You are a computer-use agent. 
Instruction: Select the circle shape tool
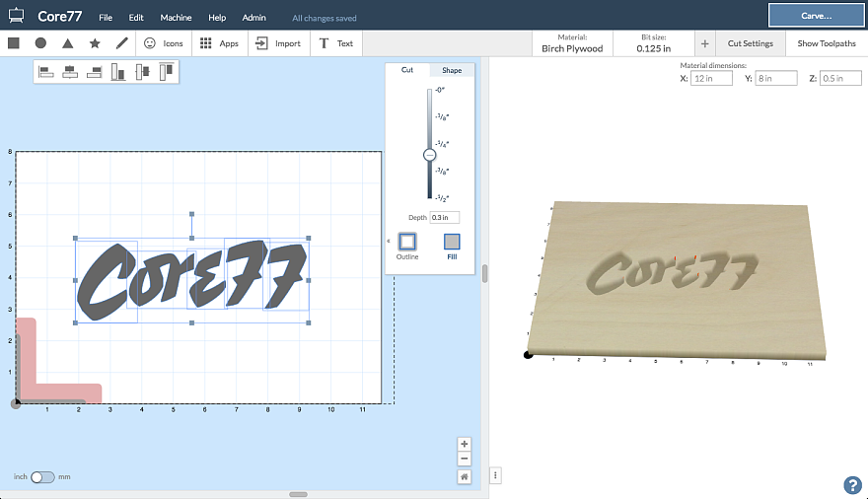coord(40,43)
